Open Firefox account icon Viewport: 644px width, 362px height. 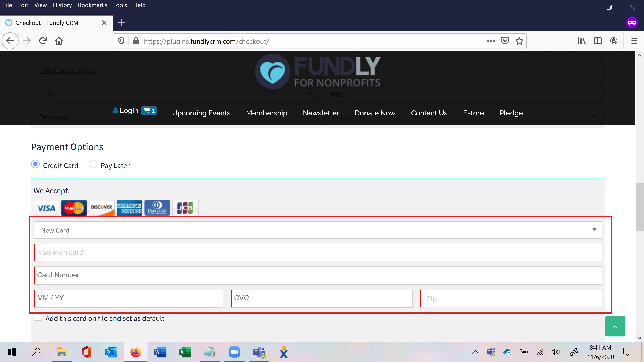613,41
